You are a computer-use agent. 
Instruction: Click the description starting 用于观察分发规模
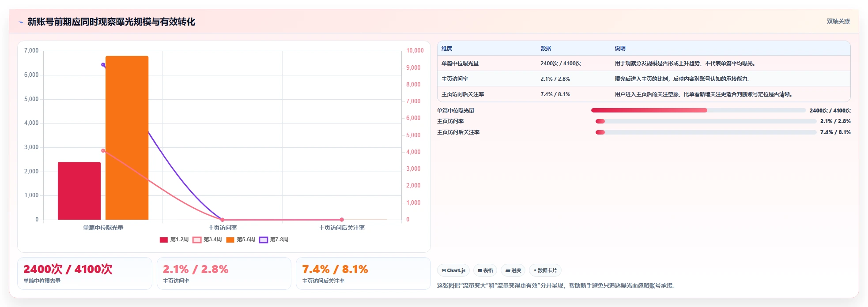[x=686, y=64]
